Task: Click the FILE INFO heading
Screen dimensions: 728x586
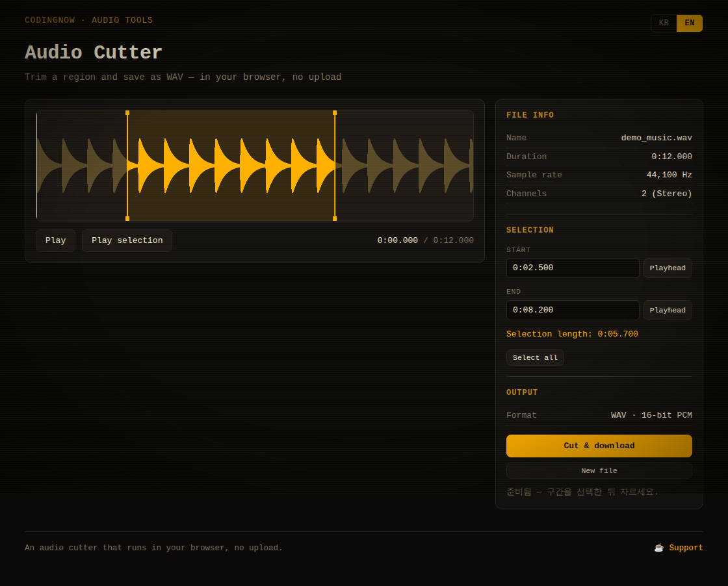Action: point(530,115)
